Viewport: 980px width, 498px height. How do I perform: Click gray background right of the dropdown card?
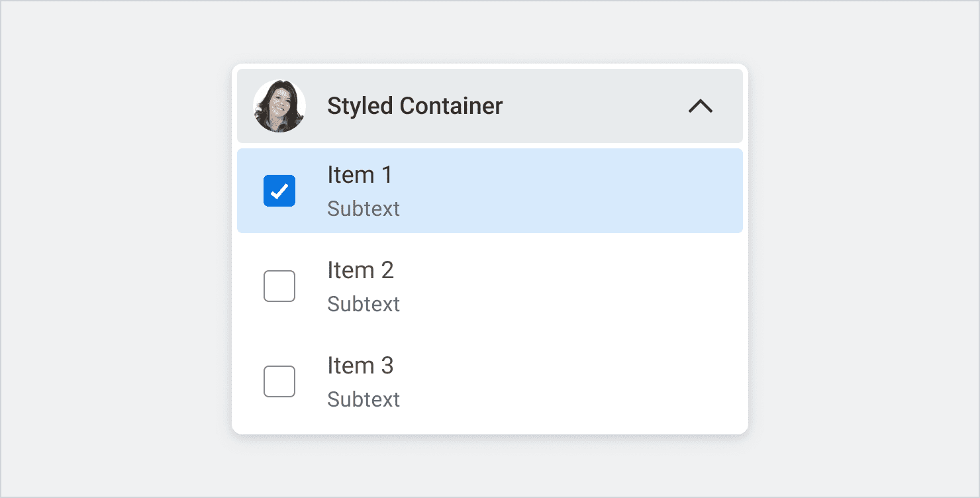[x=864, y=249]
